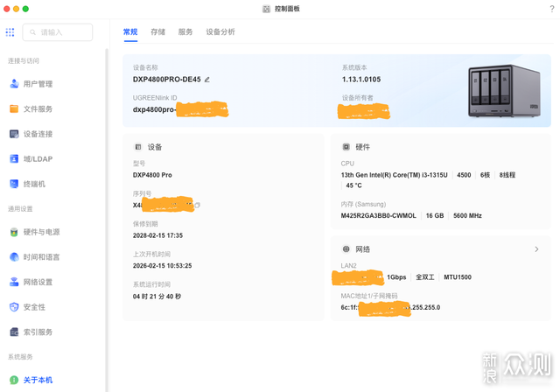Screen dimensions: 560x392
Task: Click last boot time 2026-02-15 10:53:25
Action: (163, 266)
